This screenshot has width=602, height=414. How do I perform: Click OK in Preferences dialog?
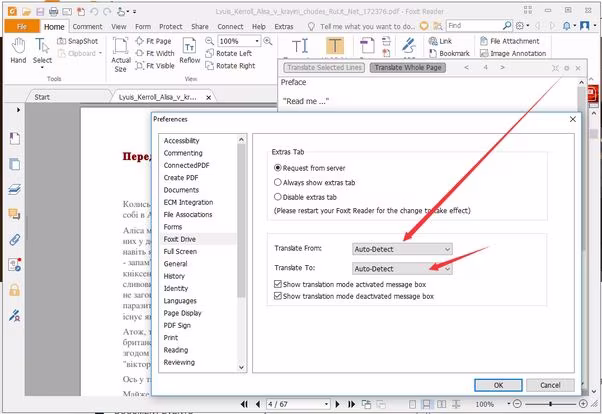pyautogui.click(x=498, y=385)
